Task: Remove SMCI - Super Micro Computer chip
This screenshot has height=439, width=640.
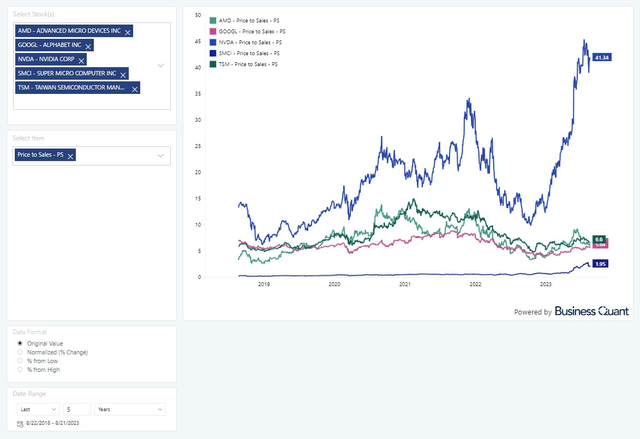Action: pos(124,74)
